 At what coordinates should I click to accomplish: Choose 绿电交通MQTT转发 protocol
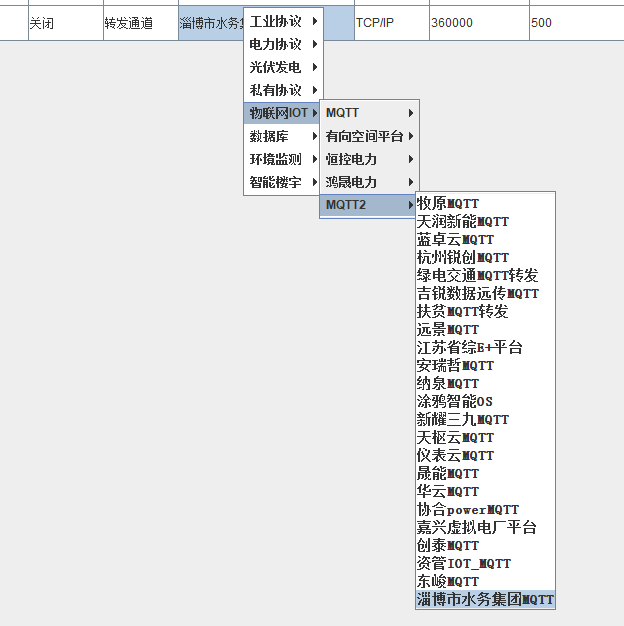pyautogui.click(x=485, y=275)
